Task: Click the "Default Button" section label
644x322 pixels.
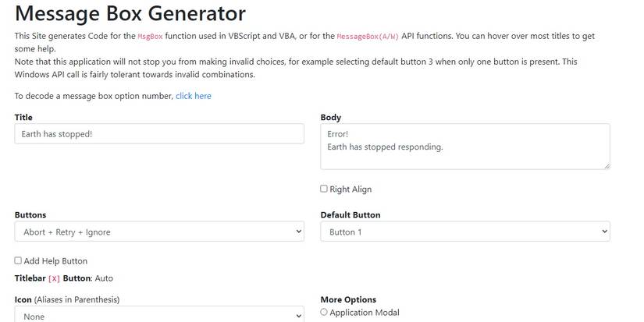Action: [350, 215]
